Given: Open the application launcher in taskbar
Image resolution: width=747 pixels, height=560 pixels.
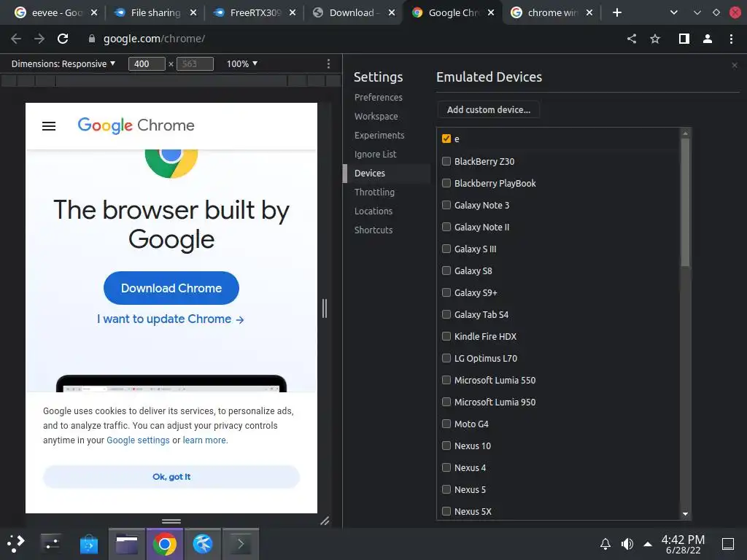Looking at the screenshot, I should tap(16, 544).
